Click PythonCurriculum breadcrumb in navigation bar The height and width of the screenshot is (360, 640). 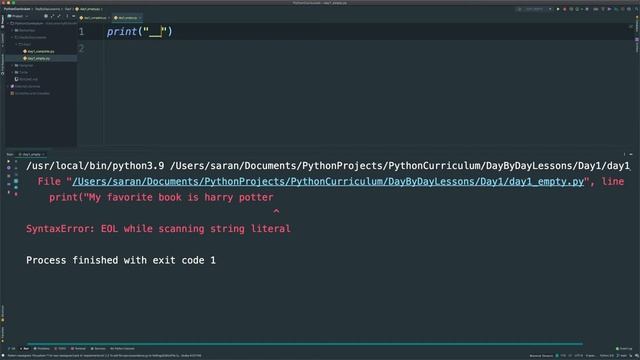click(x=17, y=9)
